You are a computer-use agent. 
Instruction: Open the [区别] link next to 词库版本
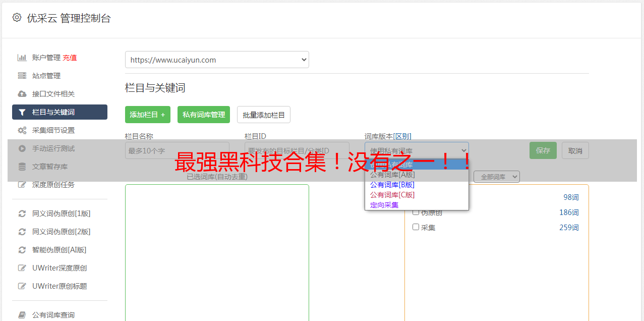point(402,136)
